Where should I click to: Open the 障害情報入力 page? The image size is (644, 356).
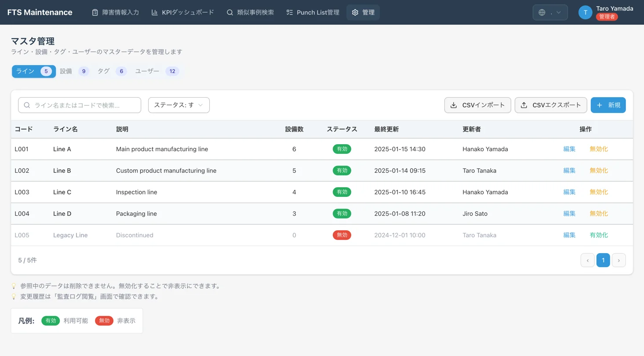pos(116,12)
